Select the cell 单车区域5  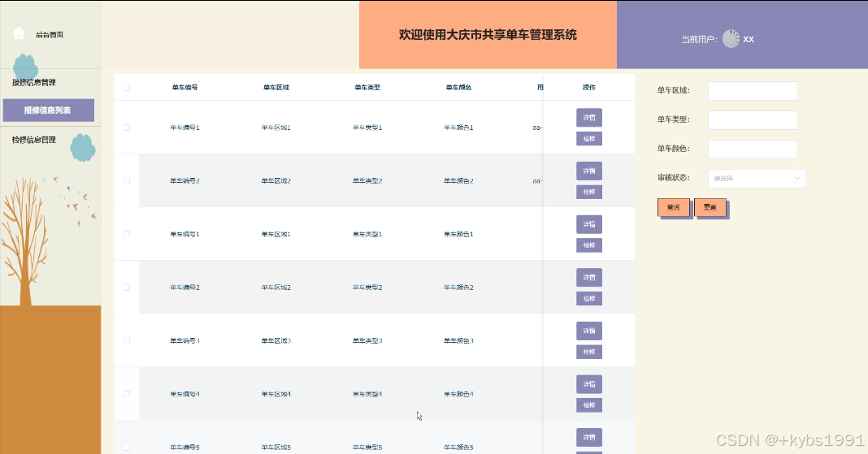point(276,448)
